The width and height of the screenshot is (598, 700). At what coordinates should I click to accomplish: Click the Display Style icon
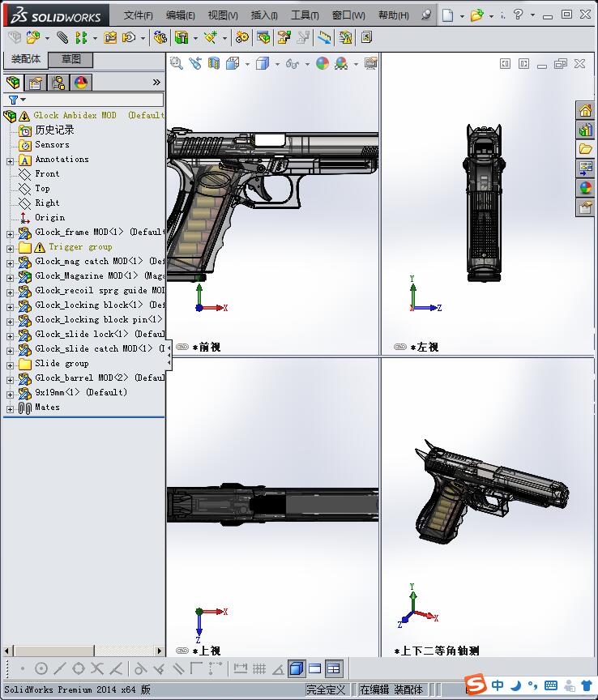click(x=263, y=63)
